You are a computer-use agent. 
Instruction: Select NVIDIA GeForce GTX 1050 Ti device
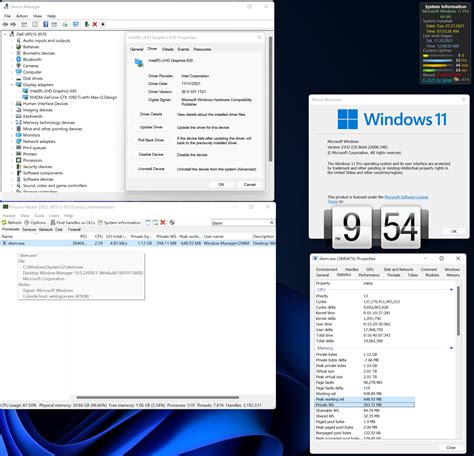pyautogui.click(x=73, y=97)
